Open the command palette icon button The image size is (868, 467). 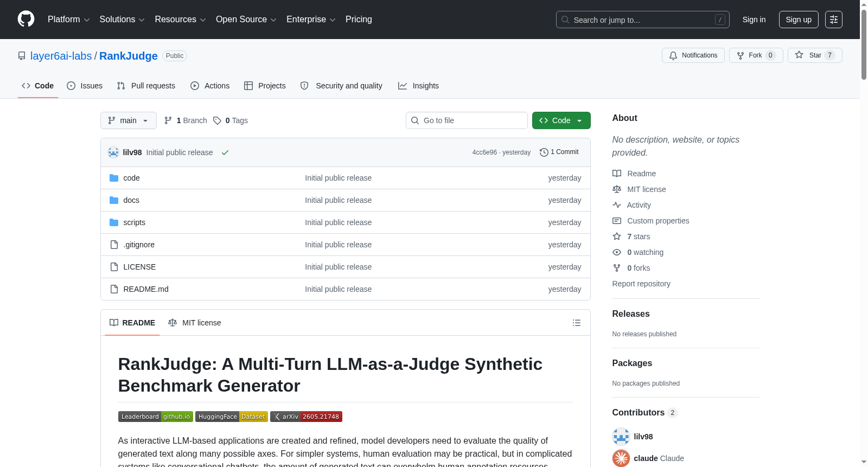tap(834, 20)
